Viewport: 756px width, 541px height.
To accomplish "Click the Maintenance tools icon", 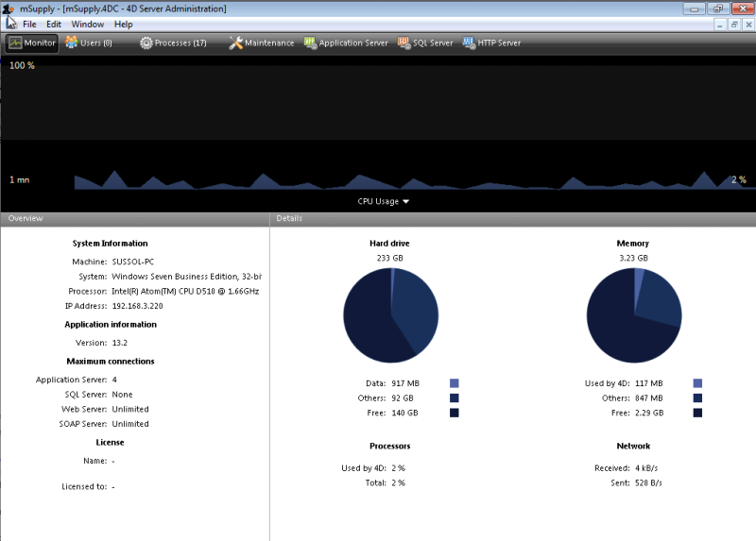I will click(x=236, y=42).
